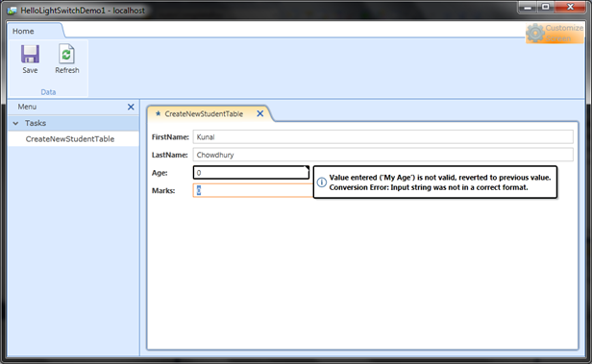This screenshot has height=364, width=592.
Task: Close the Menu navigation panel
Action: pos(131,107)
